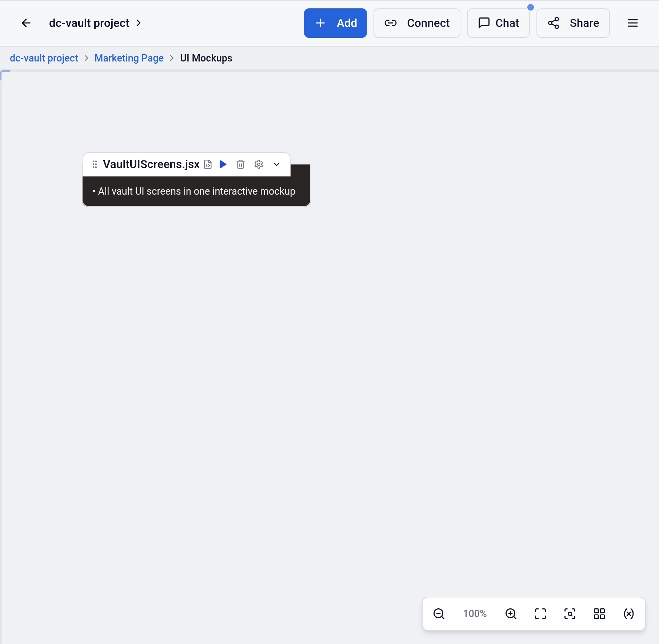Viewport: 659px width, 644px height.
Task: Reset the 100% zoom level
Action: point(475,614)
